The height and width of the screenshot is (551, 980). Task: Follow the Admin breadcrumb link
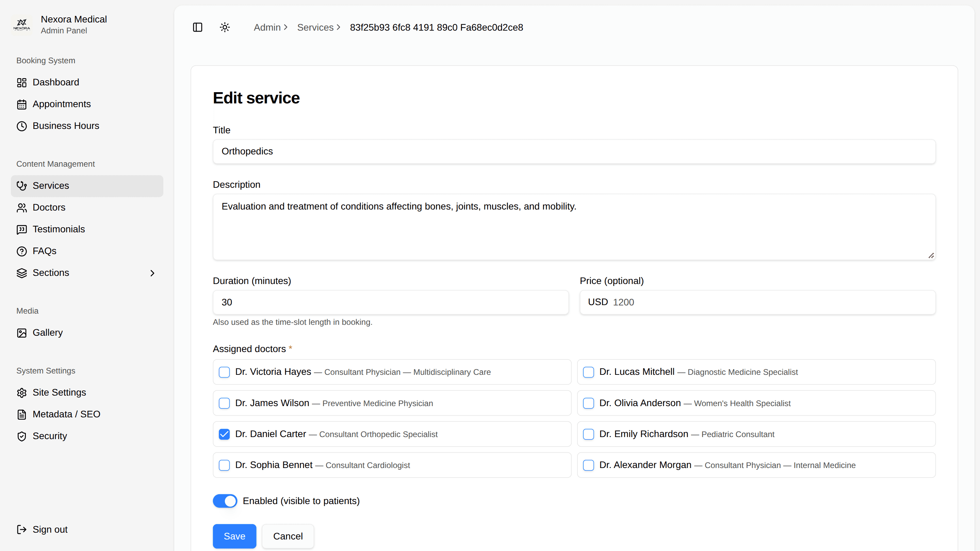(x=267, y=27)
